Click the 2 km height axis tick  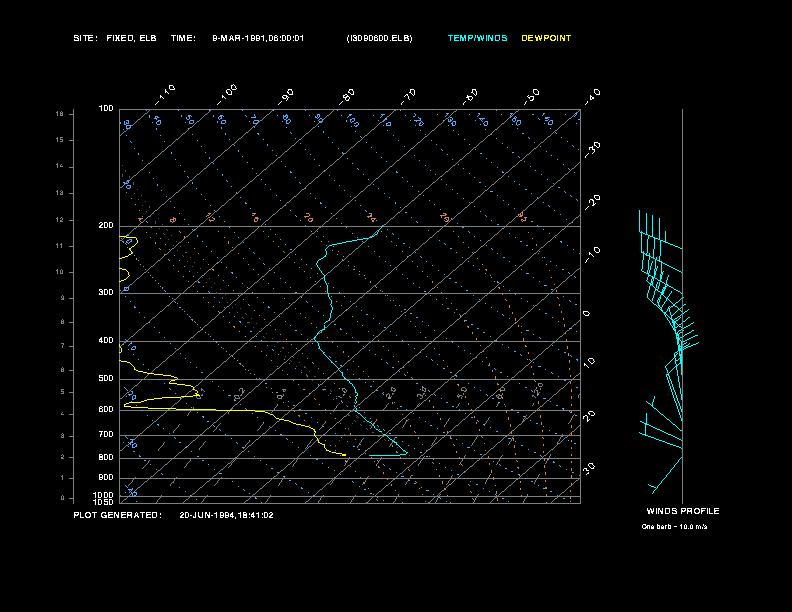63,457
